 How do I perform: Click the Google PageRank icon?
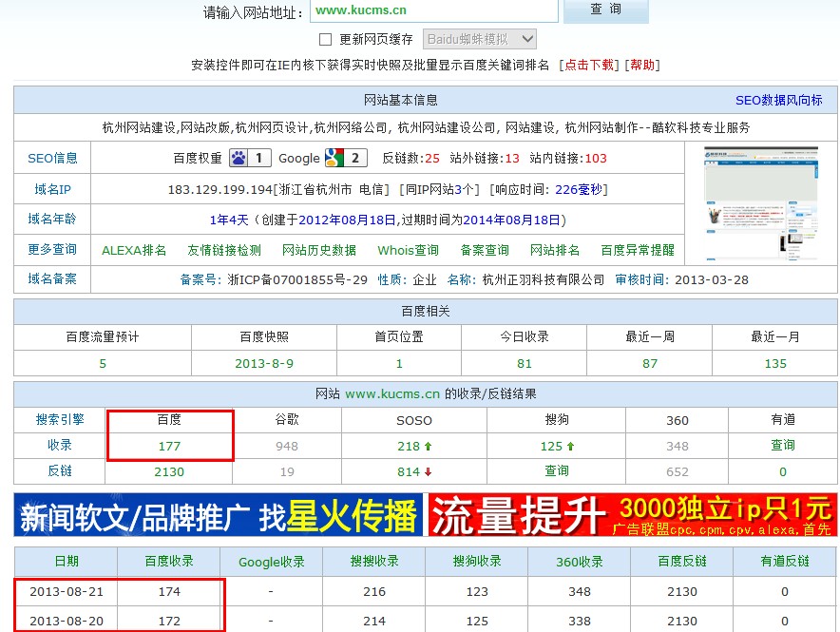[334, 158]
